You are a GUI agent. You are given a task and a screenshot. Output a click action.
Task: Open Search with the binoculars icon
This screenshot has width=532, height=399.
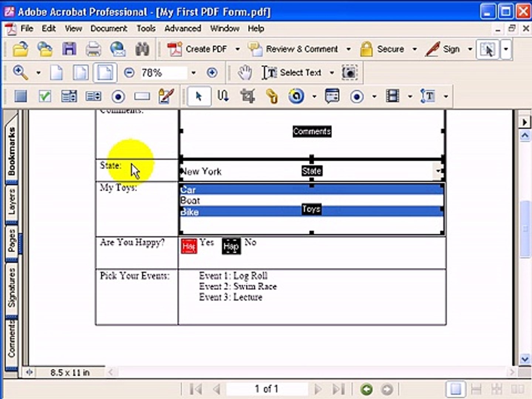point(142,49)
